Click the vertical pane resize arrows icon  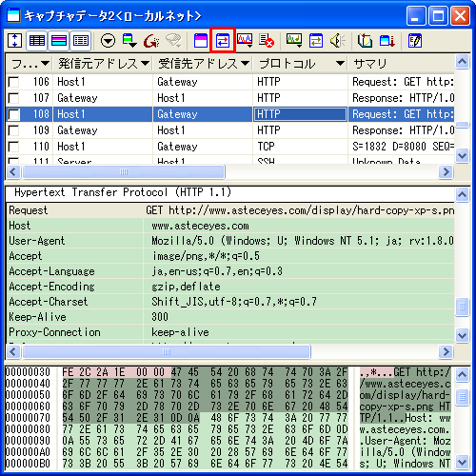coord(14,41)
